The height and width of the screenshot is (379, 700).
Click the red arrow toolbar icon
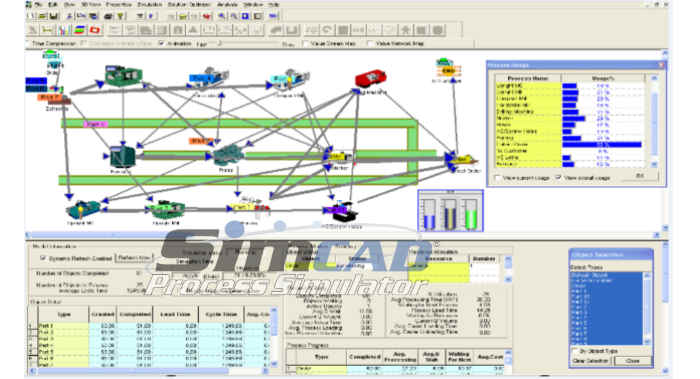click(207, 16)
